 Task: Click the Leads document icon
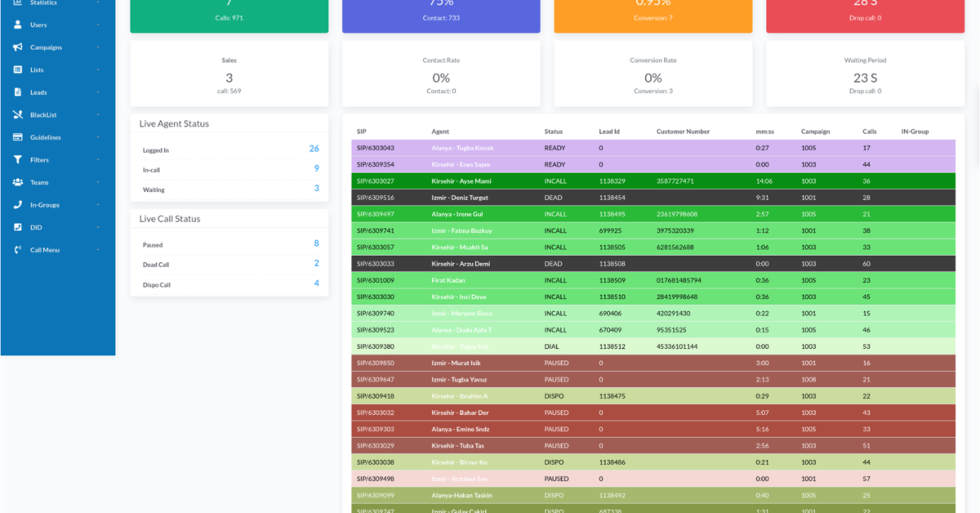point(18,92)
